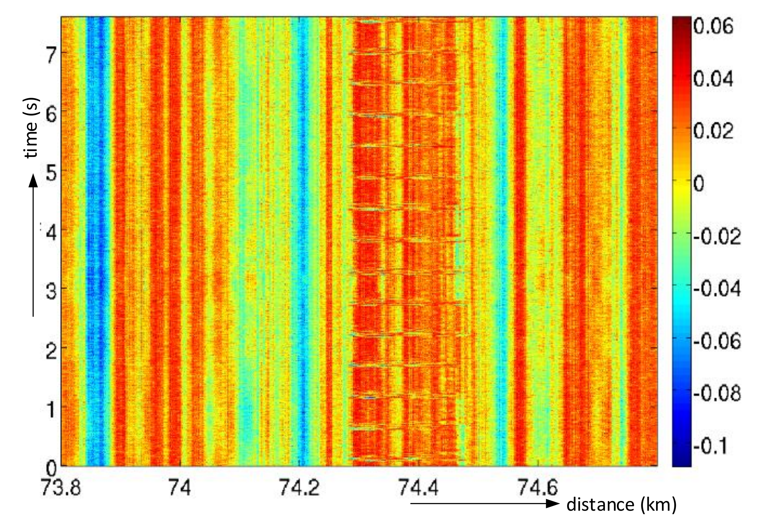The height and width of the screenshot is (532, 767).
Task: Click the -0.1 colorbar label
Action: 710,446
